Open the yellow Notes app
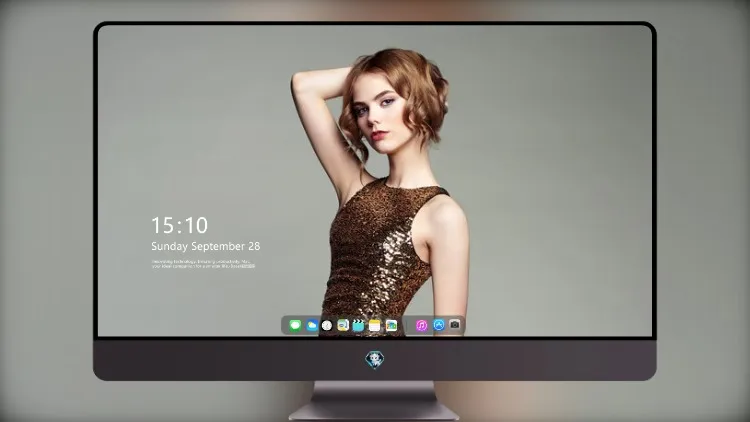Viewport: 750px width, 422px height. point(375,326)
